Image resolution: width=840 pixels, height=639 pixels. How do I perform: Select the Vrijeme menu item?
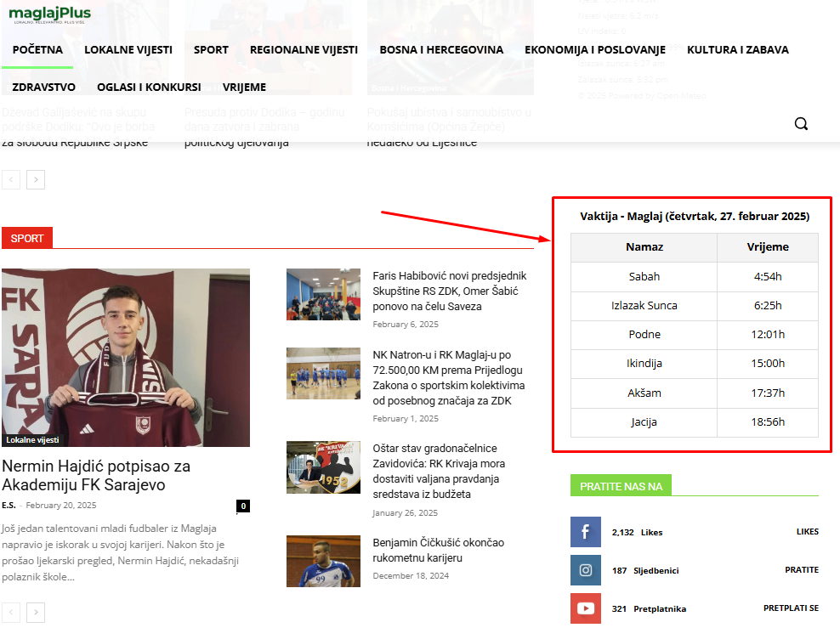pyautogui.click(x=244, y=88)
